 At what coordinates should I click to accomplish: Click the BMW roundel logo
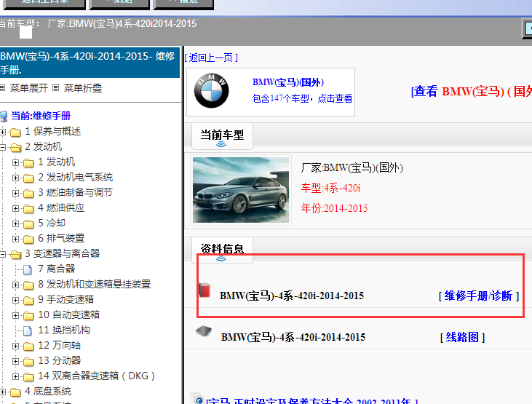tap(211, 91)
